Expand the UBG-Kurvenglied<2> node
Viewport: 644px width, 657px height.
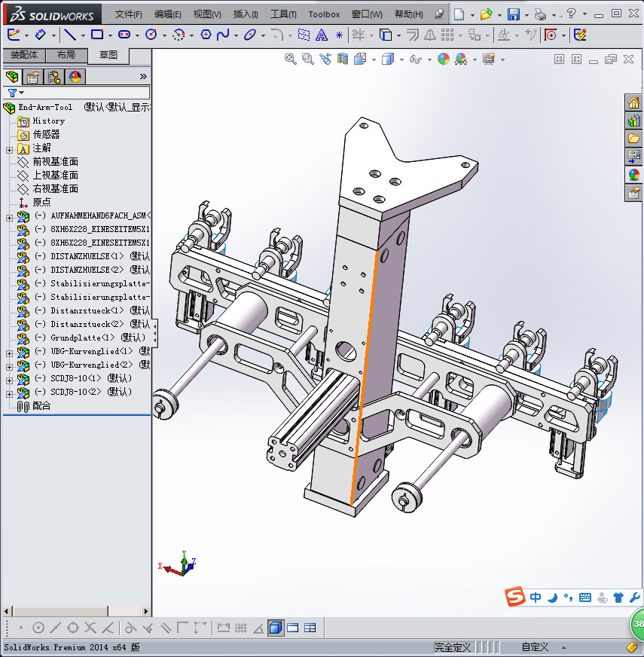[9, 367]
